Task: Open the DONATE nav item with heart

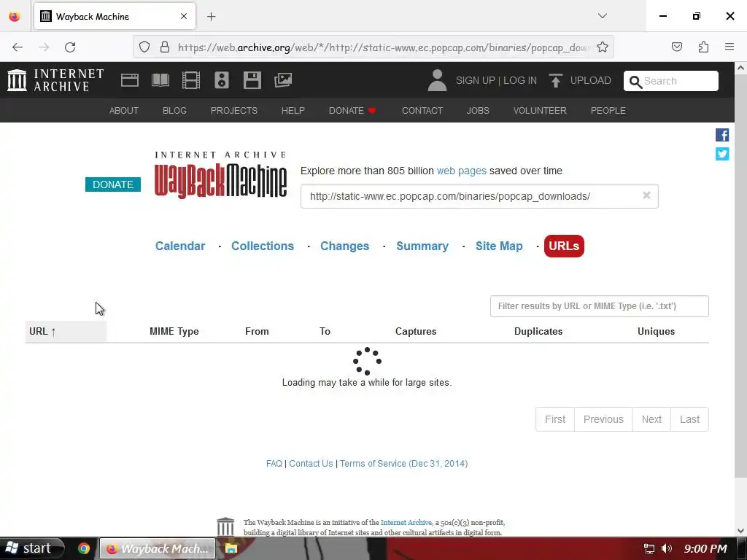Action: [352, 111]
